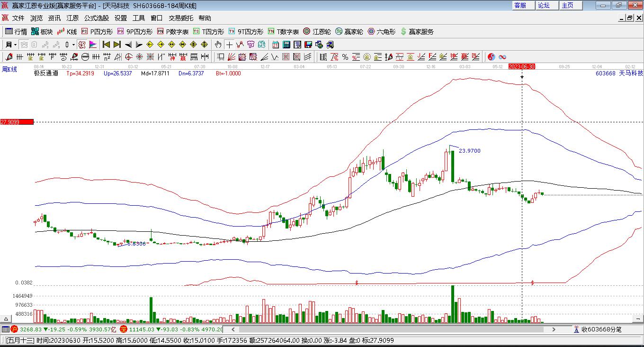Open the 文件 menu
Screen dimensions: 644x347
coord(18,18)
